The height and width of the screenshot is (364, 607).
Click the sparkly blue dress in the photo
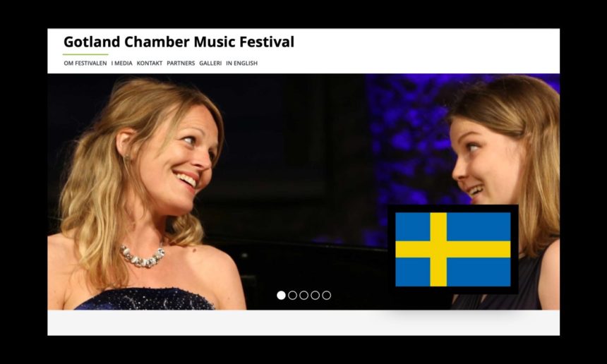(145, 299)
